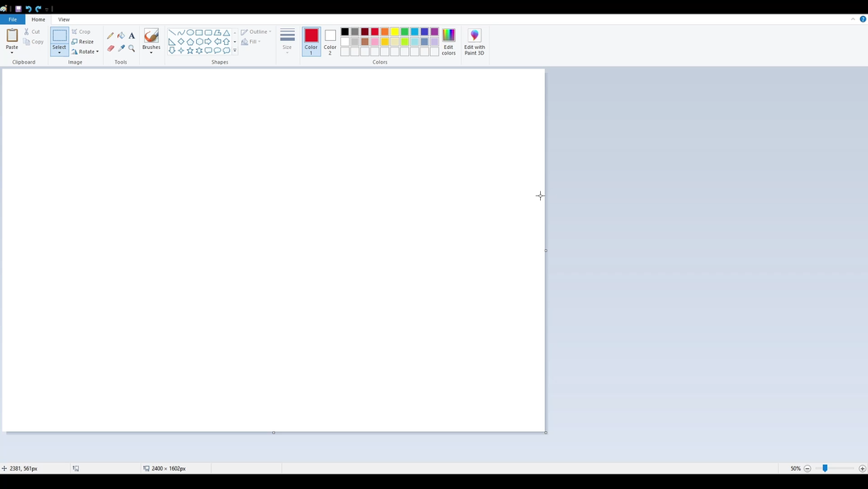
Task: Pick the yellow color swatch
Action: click(x=395, y=32)
